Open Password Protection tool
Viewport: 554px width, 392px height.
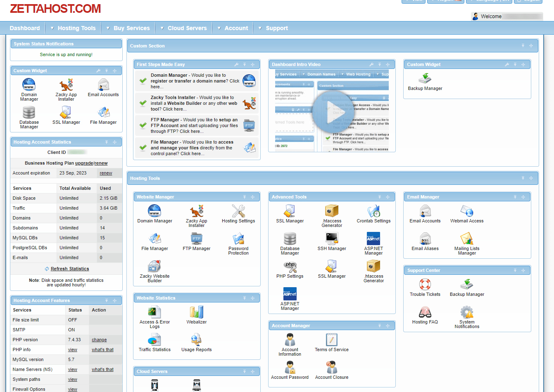[x=238, y=244]
